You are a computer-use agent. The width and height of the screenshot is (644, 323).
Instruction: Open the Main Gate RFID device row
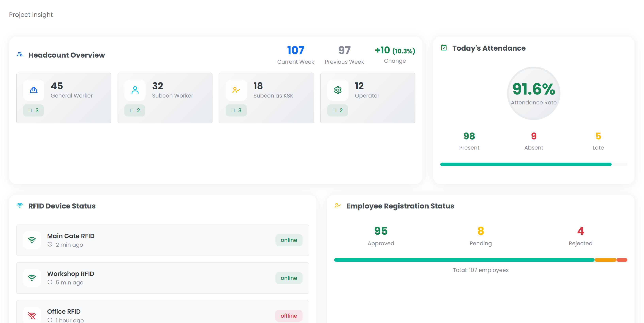pos(163,240)
